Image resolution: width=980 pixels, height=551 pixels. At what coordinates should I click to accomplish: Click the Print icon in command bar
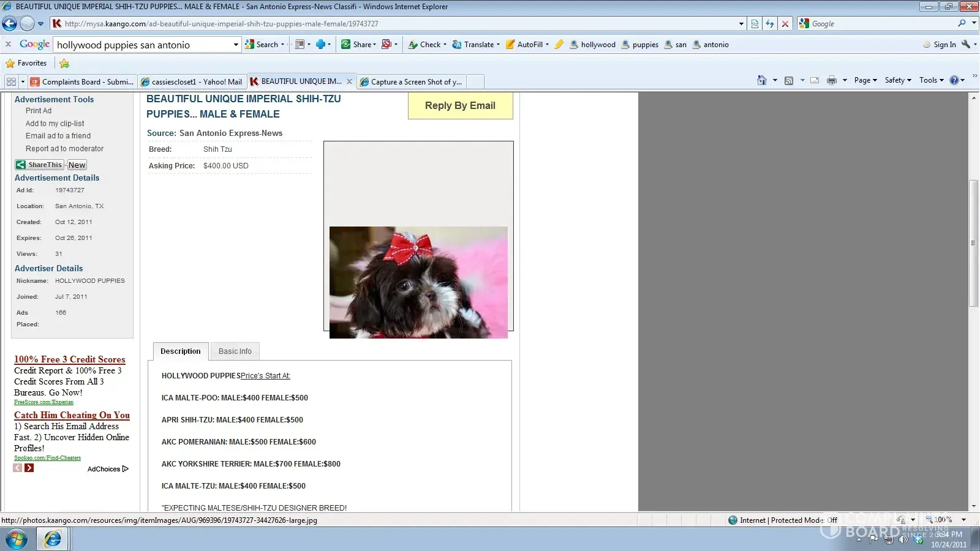(x=831, y=80)
